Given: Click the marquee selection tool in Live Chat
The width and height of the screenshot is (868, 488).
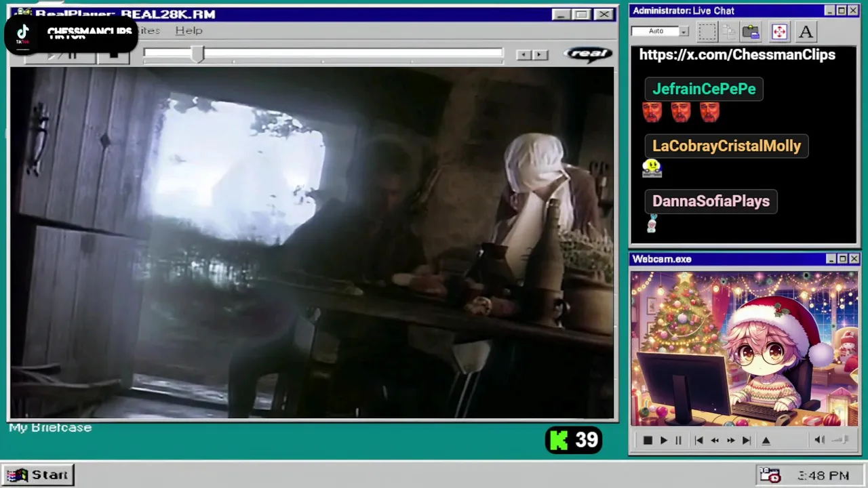Looking at the screenshot, I should (x=707, y=31).
